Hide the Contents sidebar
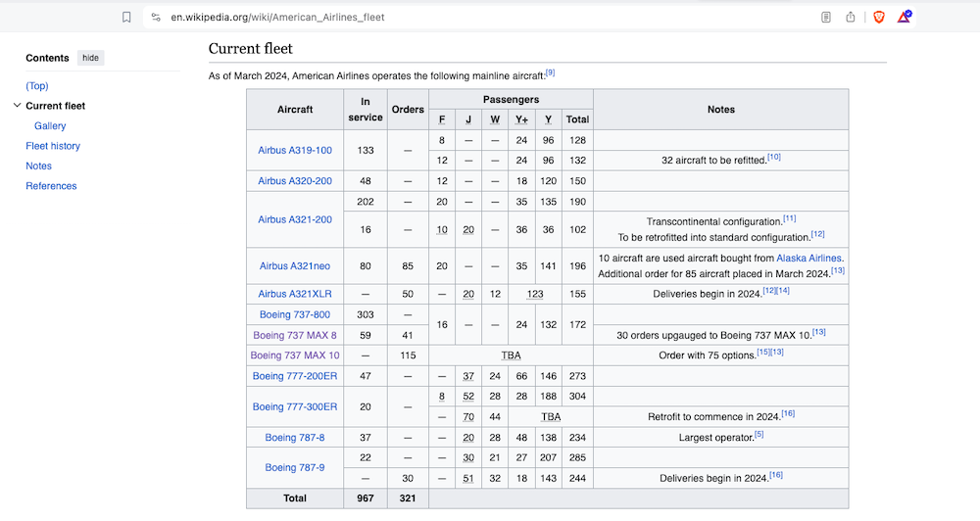Viewport: 980px width, 521px height. pos(90,58)
